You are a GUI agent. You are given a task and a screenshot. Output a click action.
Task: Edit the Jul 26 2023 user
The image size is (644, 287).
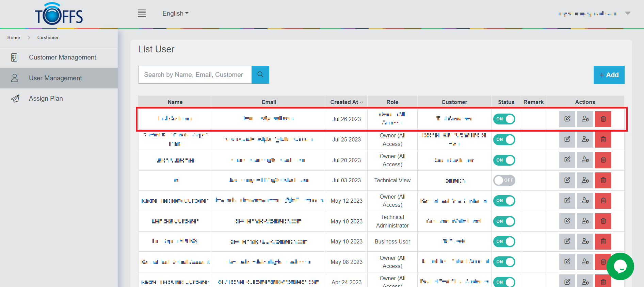click(567, 119)
